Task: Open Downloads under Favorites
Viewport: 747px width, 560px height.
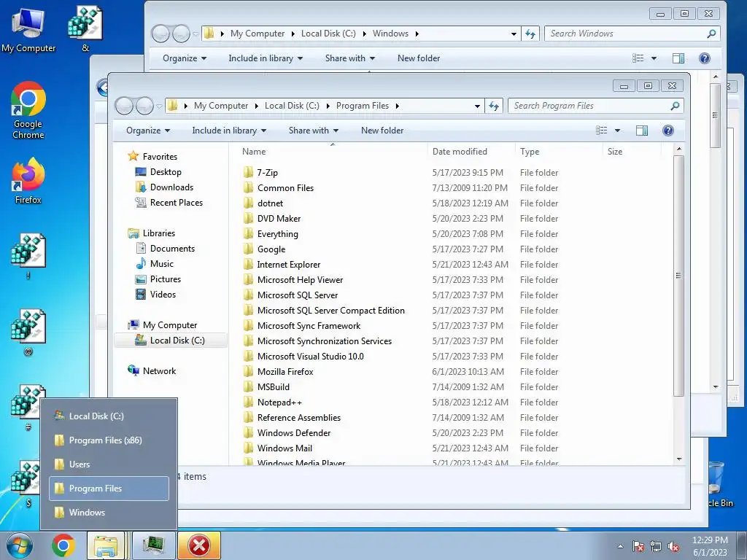Action: pyautogui.click(x=171, y=187)
